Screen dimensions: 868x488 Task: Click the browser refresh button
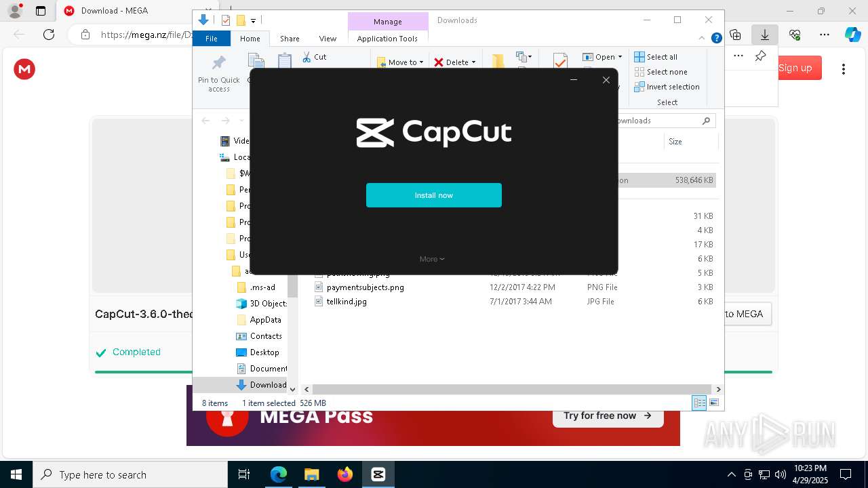(x=49, y=35)
